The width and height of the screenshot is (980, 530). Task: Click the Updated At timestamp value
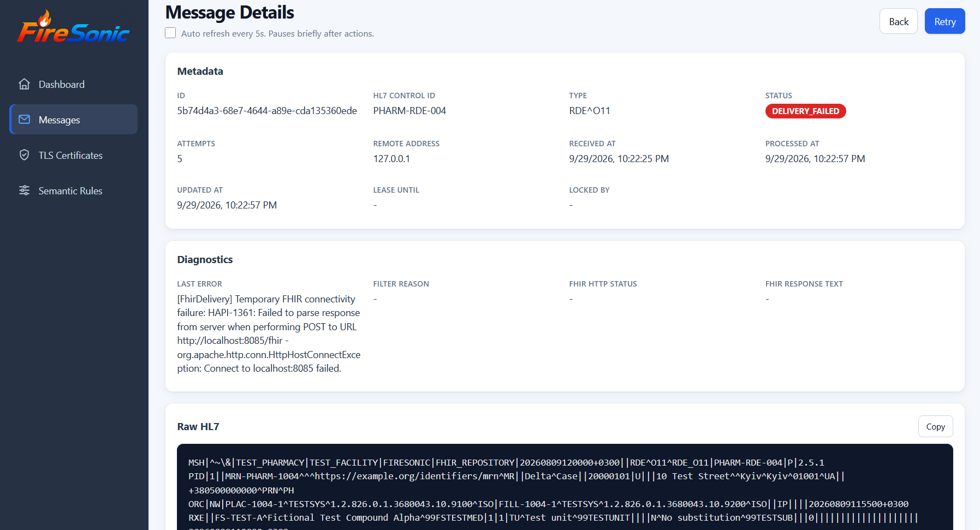(x=227, y=205)
